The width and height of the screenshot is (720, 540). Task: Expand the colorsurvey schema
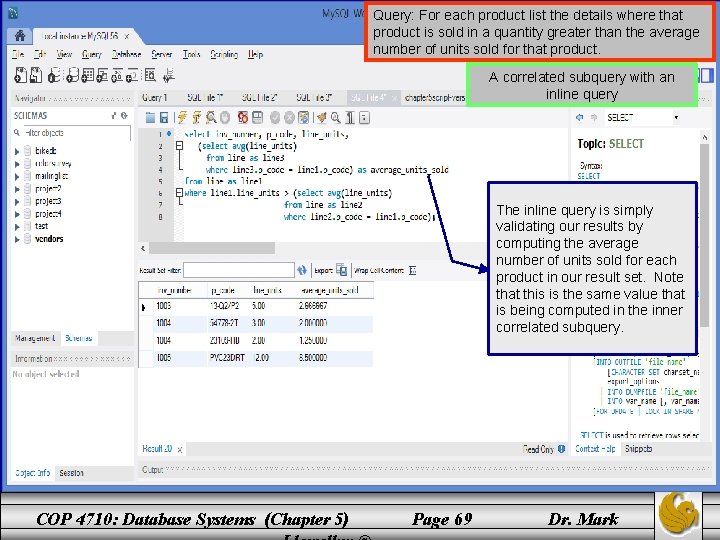[x=17, y=164]
